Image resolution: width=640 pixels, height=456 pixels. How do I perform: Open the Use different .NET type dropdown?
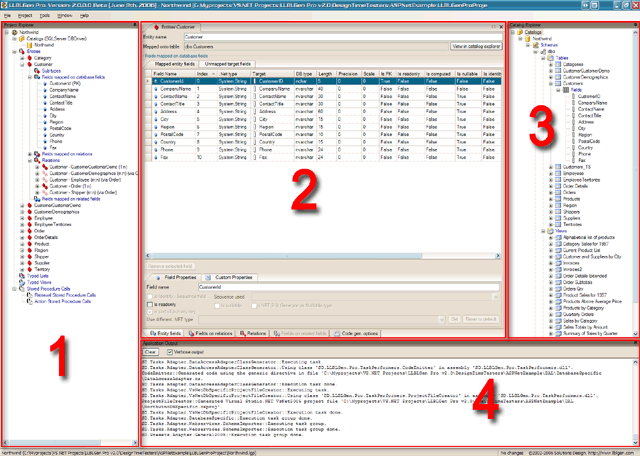tap(441, 319)
